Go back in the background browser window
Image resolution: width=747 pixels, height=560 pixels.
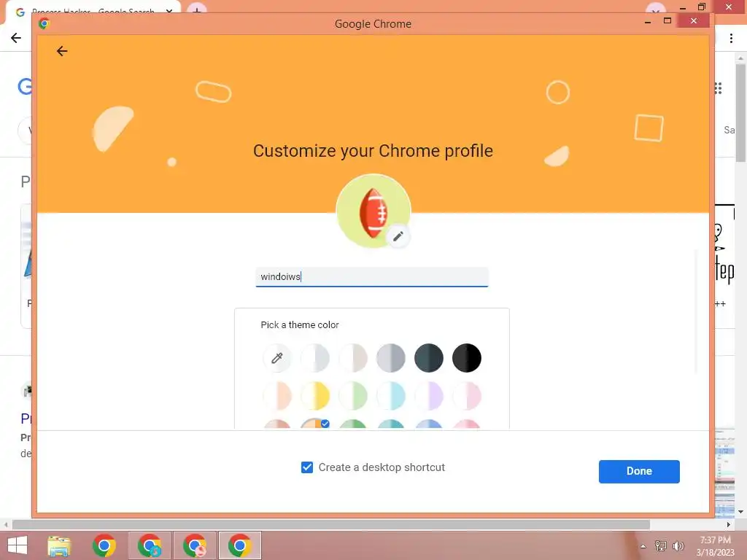point(16,38)
